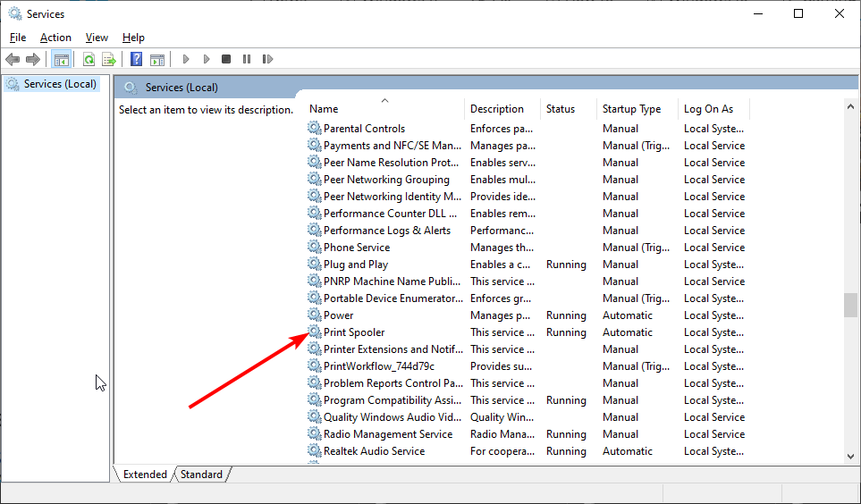Sort by the Status column header
The height and width of the screenshot is (504, 861).
(x=569, y=109)
